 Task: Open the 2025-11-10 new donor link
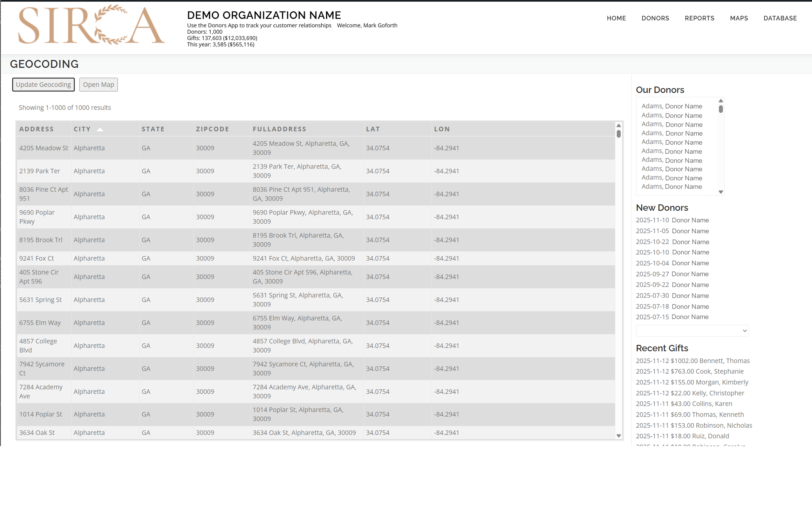pos(672,220)
